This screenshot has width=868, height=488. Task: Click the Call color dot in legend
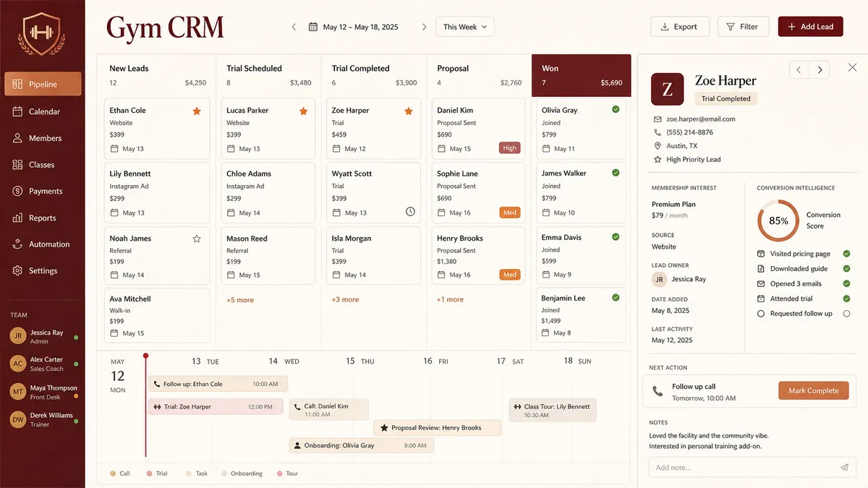click(113, 474)
